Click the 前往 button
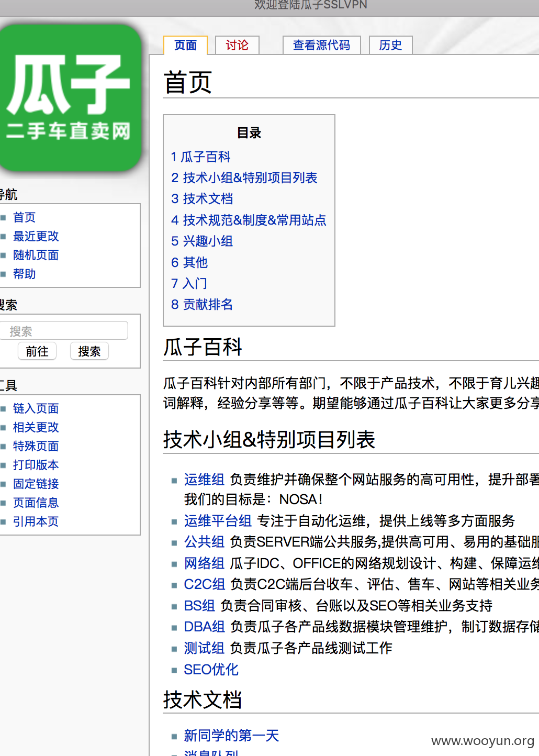The image size is (539, 756). tap(37, 351)
